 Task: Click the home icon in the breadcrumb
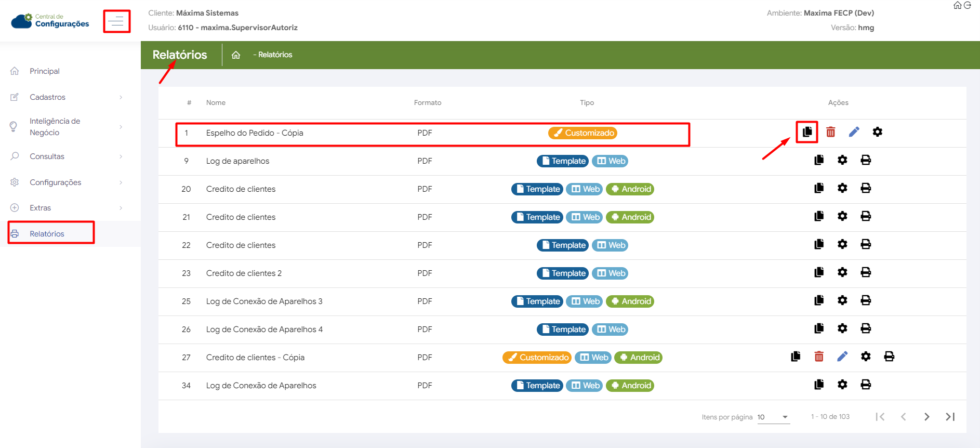[x=236, y=55]
